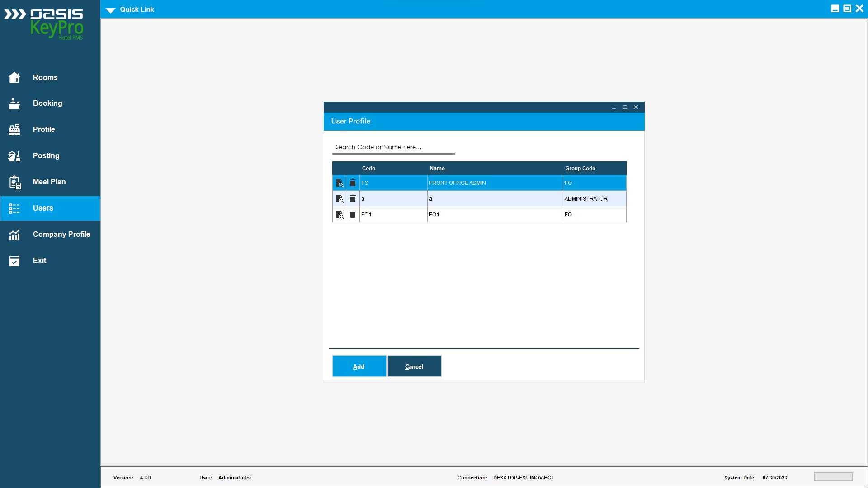Click the Rooms house icon in sidebar
Viewport: 868px width, 488px height.
(x=14, y=78)
